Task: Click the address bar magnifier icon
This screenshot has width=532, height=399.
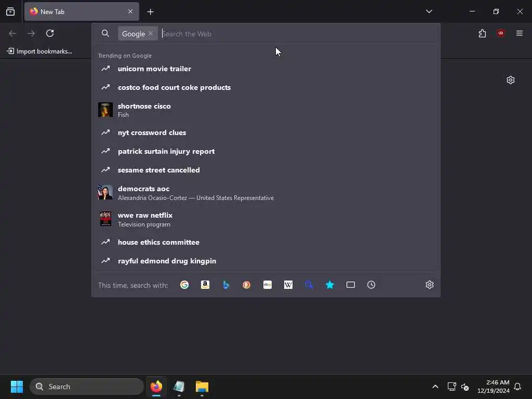Action: coord(105,33)
